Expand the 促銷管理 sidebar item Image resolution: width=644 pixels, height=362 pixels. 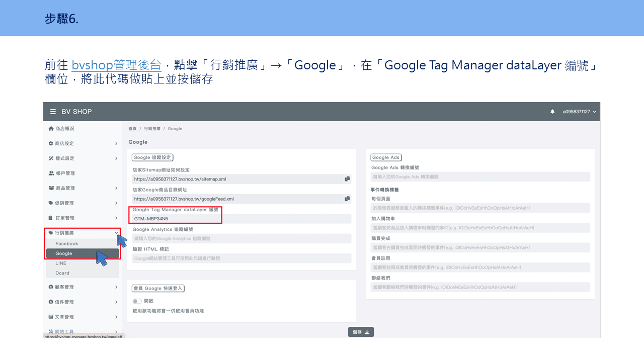(83, 203)
